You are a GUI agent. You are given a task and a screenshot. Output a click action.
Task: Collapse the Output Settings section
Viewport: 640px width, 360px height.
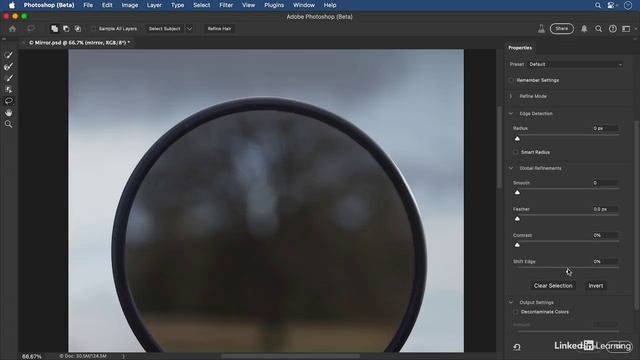[x=511, y=302]
